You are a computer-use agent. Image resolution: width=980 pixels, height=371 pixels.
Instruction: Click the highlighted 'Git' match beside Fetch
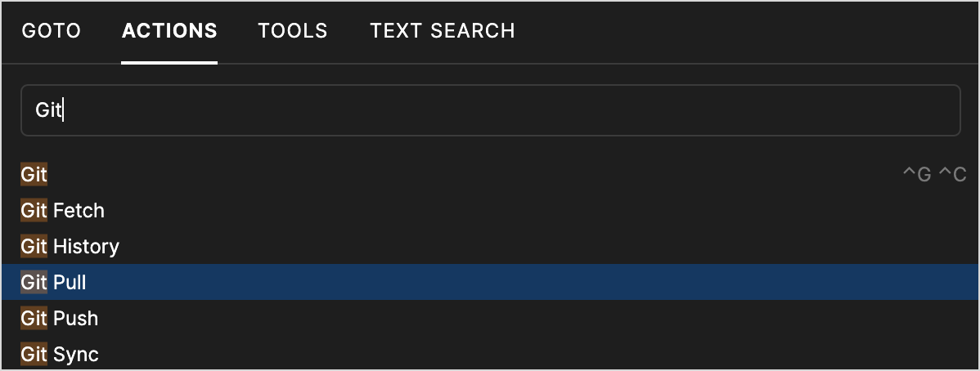pos(34,211)
